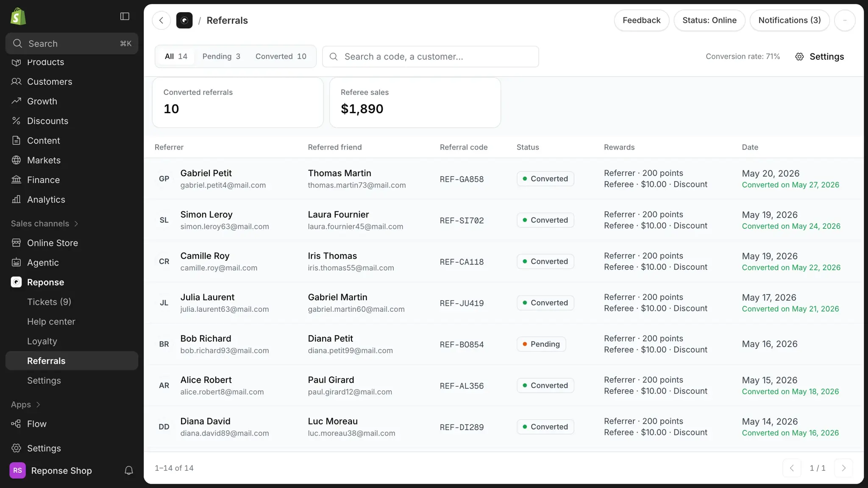This screenshot has height=488, width=868.
Task: Click the notification bell icon
Action: [x=129, y=471]
